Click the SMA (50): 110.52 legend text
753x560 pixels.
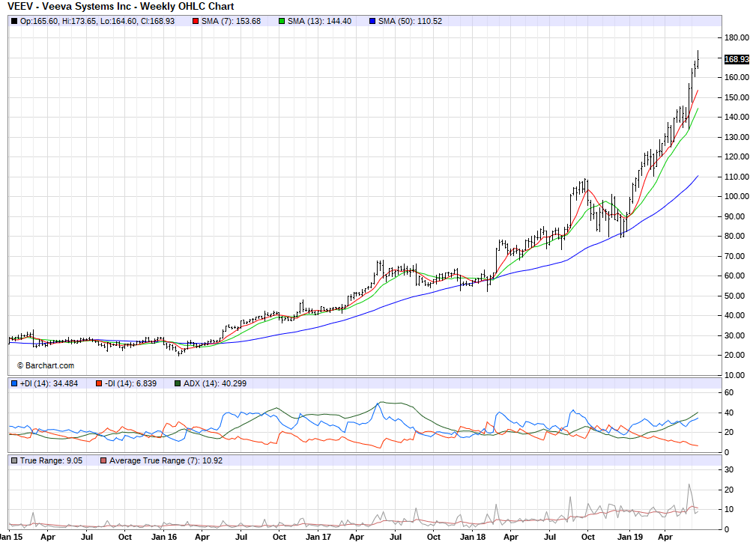(410, 21)
